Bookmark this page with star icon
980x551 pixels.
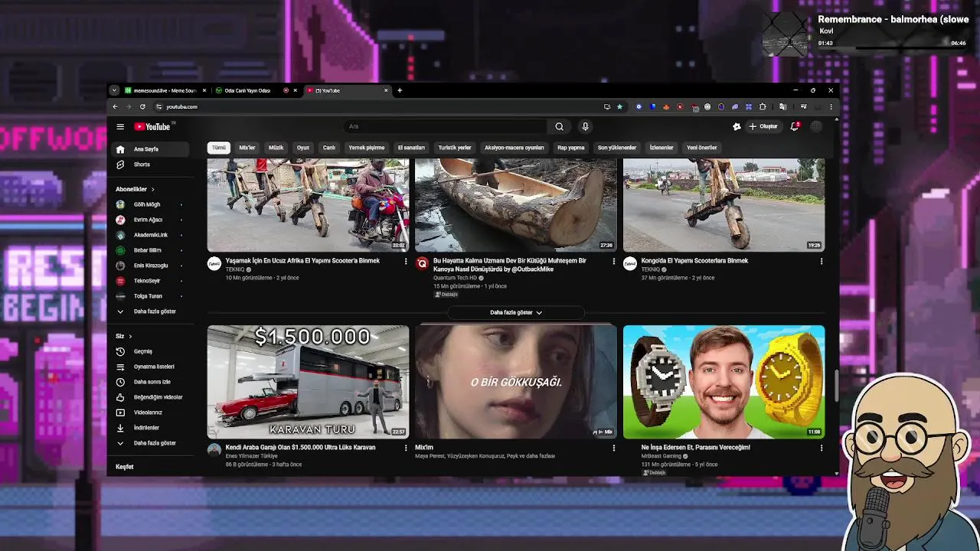(619, 106)
